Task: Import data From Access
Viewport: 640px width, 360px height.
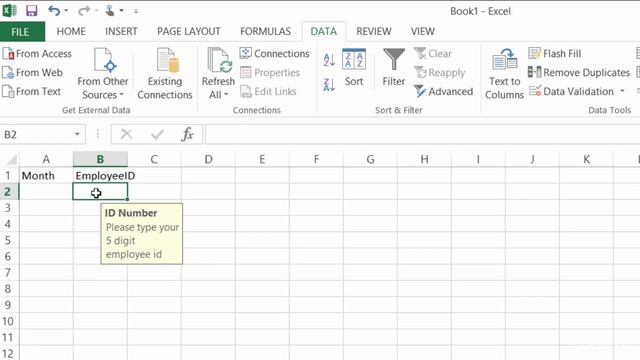Action: 37,53
